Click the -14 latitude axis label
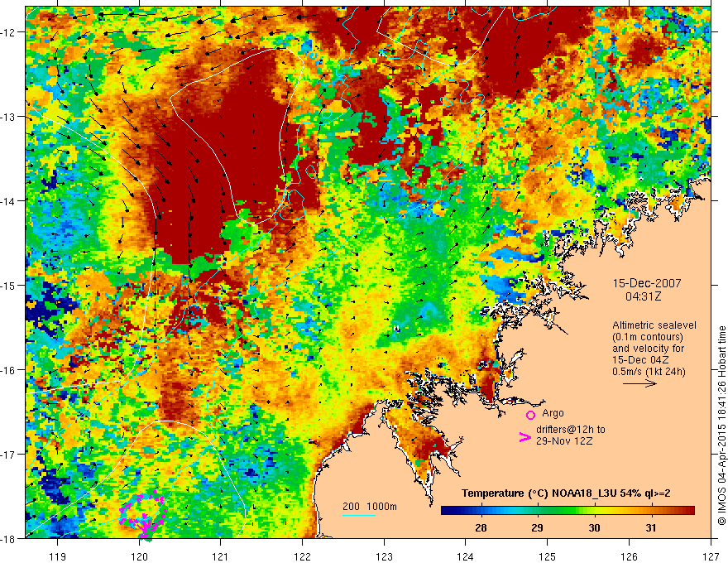This screenshot has width=728, height=563. [8, 201]
